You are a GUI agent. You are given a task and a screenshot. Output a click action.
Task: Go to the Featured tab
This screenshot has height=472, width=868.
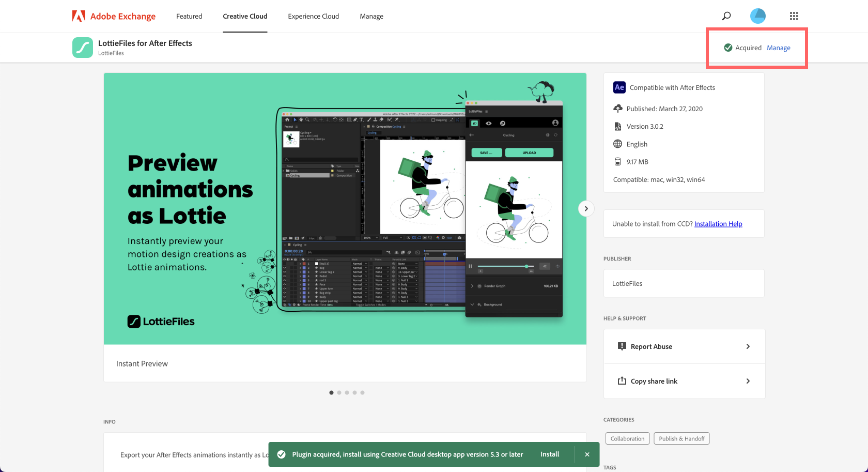click(189, 16)
